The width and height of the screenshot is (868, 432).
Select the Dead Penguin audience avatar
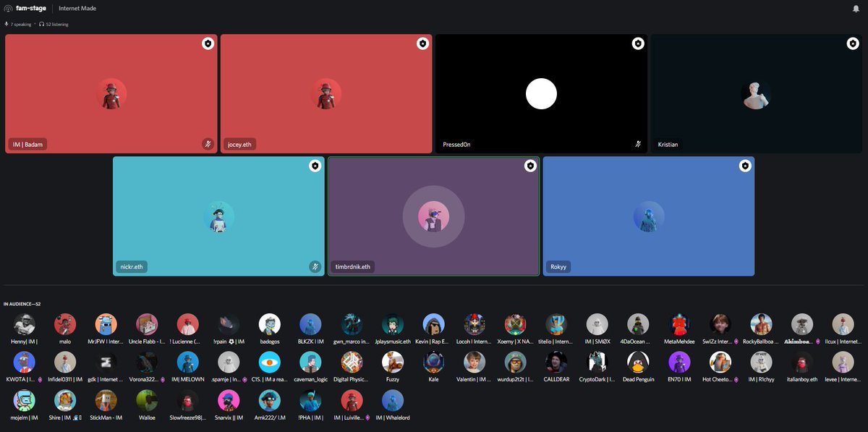[638, 362]
